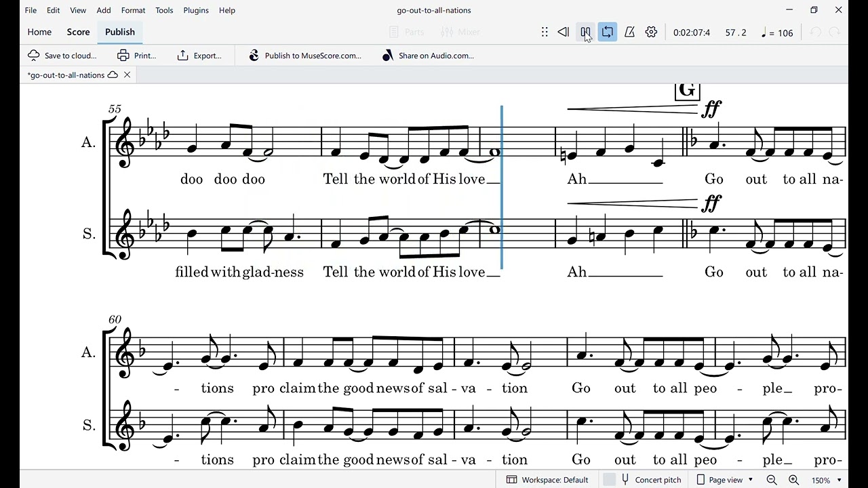The height and width of the screenshot is (488, 868).
Task: Select rehearsal mark G
Action: (x=687, y=90)
